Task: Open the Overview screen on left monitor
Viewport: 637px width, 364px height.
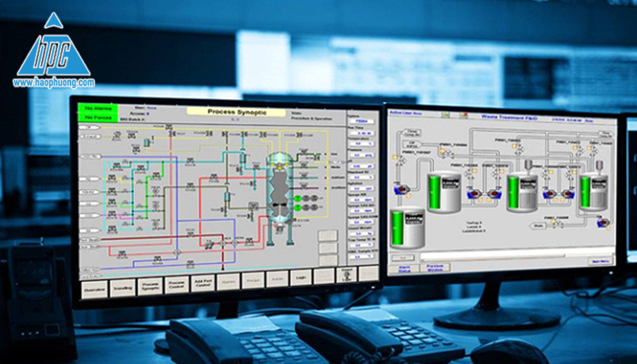Action: pos(95,289)
